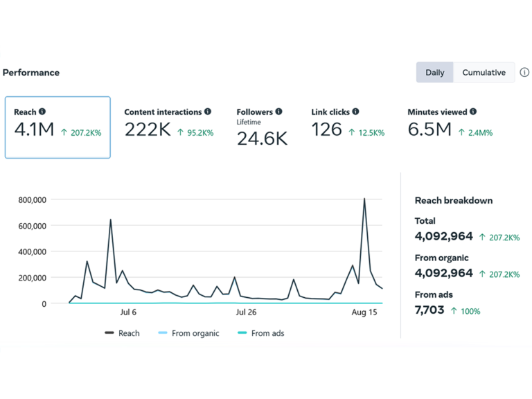
Task: Click the Minutes viewed info icon
Action: click(x=473, y=112)
